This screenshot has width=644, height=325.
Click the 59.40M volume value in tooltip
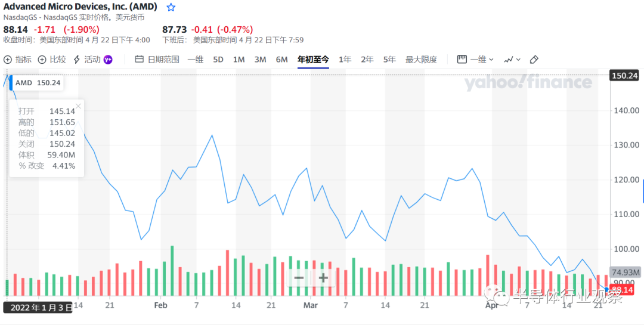63,155
